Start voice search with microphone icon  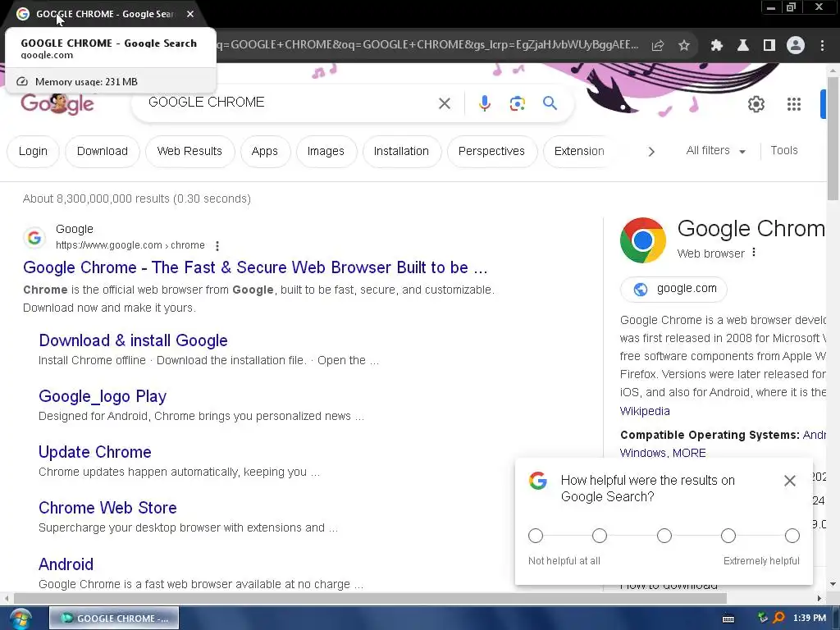484,103
